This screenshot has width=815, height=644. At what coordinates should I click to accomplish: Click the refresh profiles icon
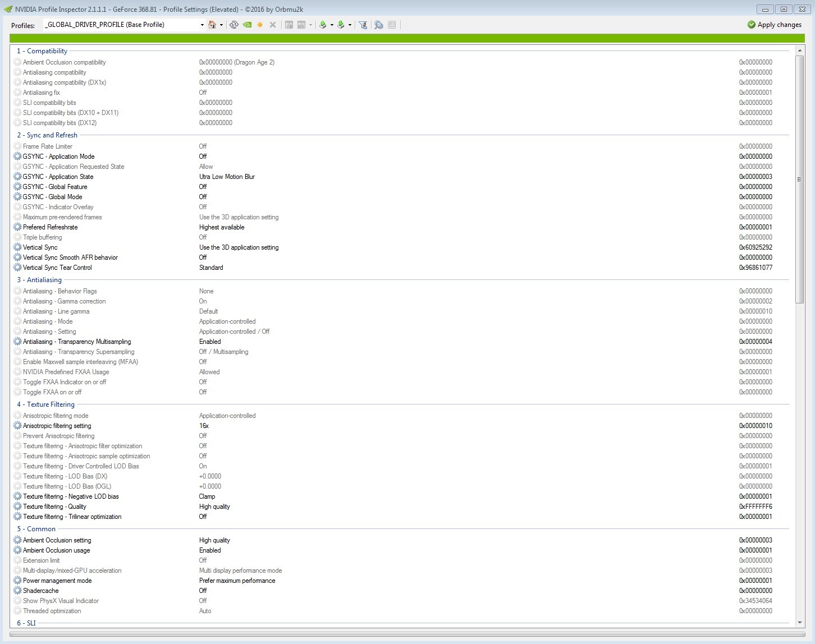tap(234, 25)
